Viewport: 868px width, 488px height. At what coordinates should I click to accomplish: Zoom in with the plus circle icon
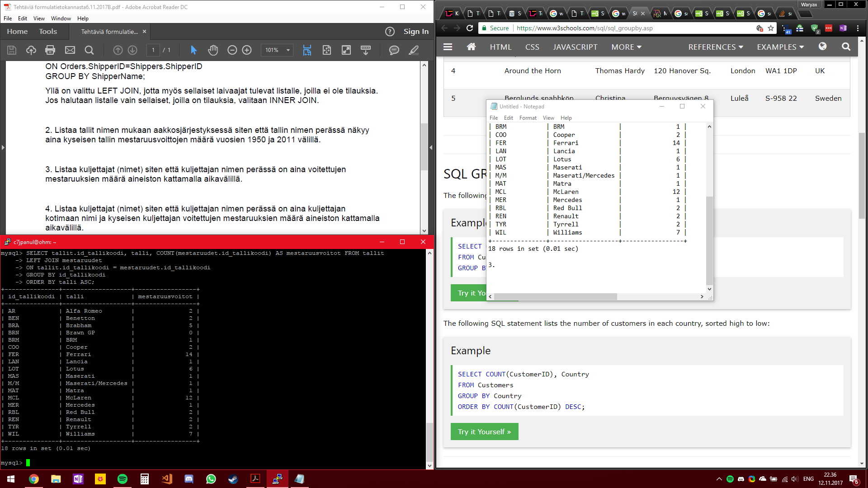click(247, 50)
